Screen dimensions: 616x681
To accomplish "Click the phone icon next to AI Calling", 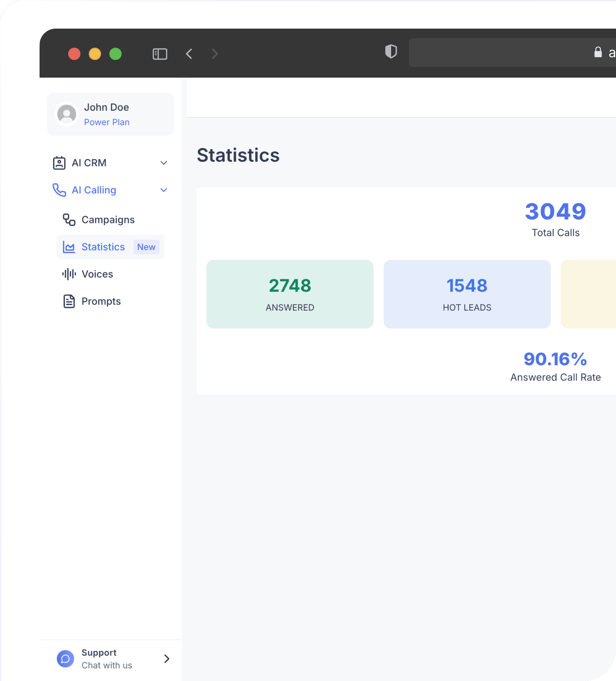I will tap(59, 190).
